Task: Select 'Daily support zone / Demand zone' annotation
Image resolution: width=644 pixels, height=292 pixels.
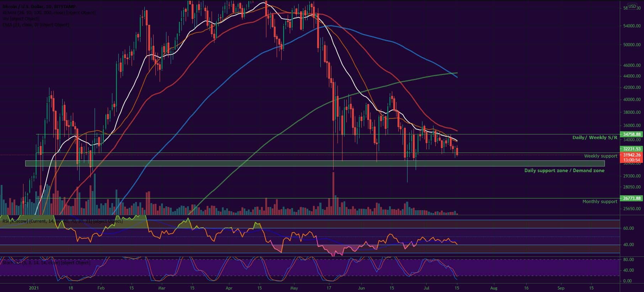Action: (564, 170)
